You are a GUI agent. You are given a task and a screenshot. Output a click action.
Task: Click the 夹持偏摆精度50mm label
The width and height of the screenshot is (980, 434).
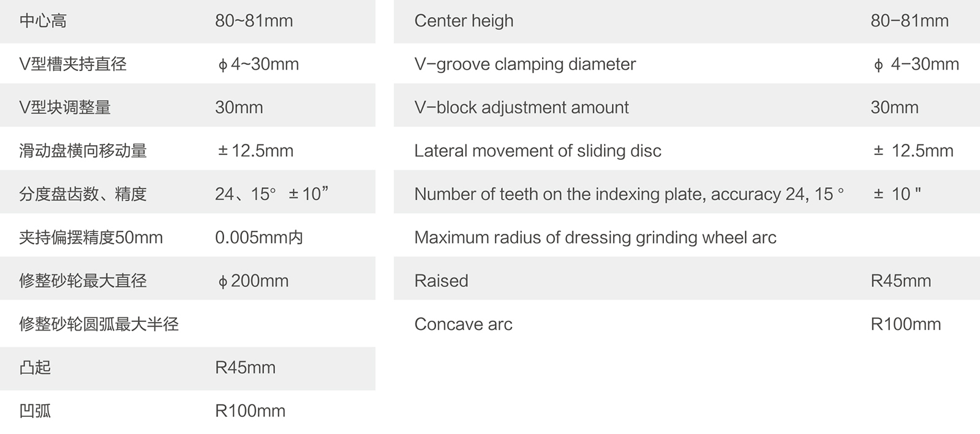91,238
